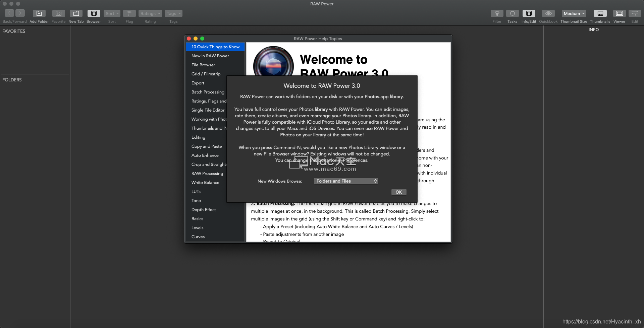Switch to Viewer mode icon
Screen dimensions: 644x328
(620, 13)
